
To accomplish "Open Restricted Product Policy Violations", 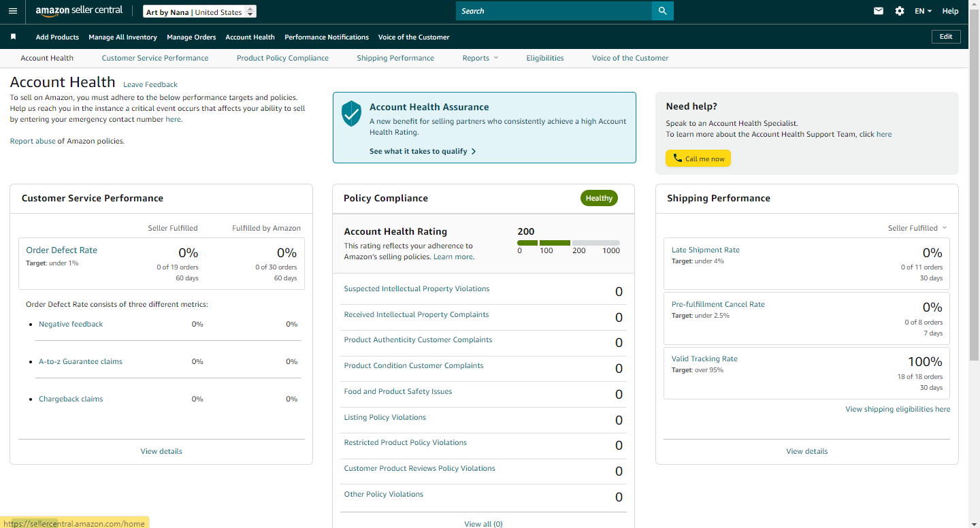I will tap(406, 442).
